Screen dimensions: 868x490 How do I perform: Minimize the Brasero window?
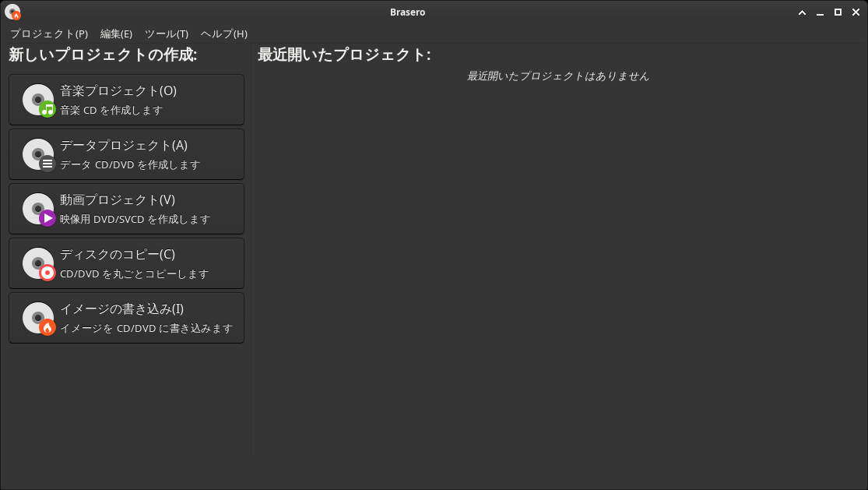820,12
